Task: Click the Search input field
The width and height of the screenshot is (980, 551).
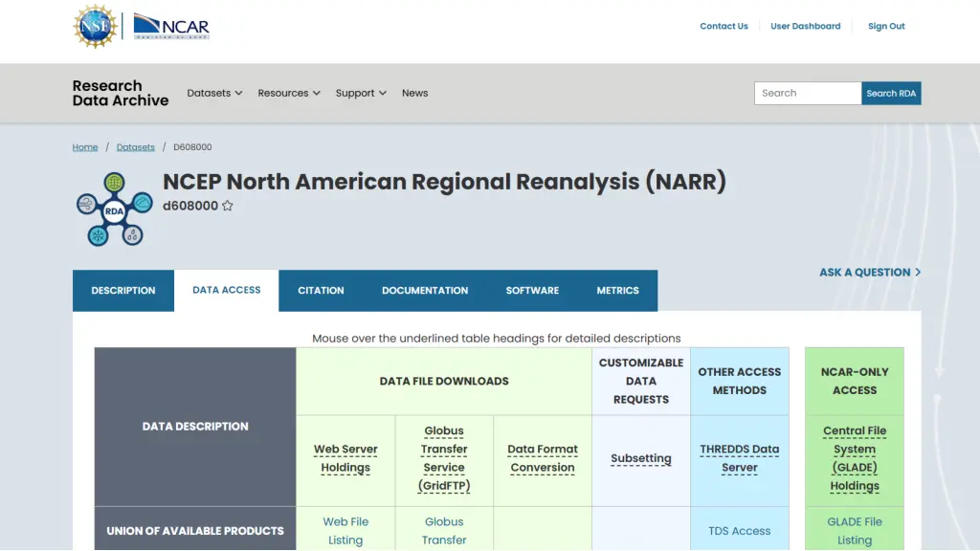Action: coord(808,93)
